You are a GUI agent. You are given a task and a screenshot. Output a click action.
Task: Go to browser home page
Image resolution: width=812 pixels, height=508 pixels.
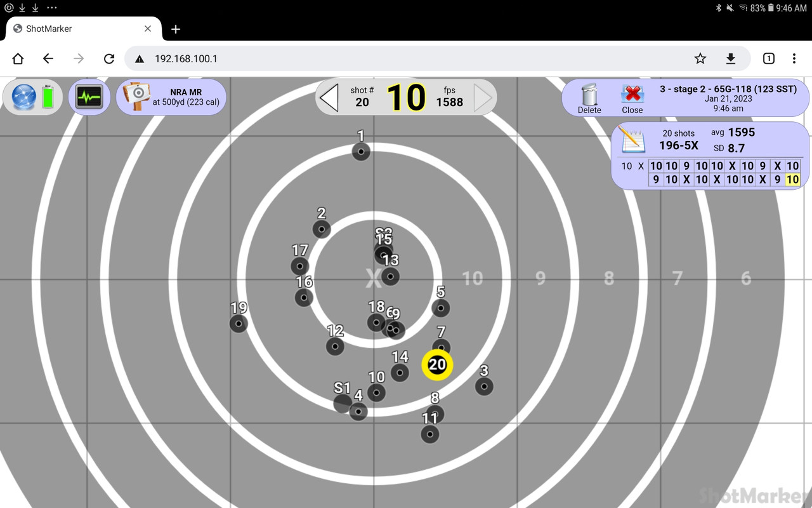17,58
